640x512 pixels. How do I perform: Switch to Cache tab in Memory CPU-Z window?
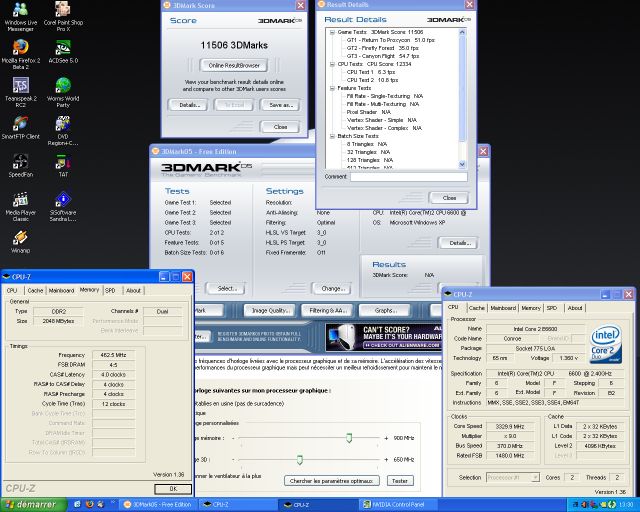pyautogui.click(x=35, y=290)
